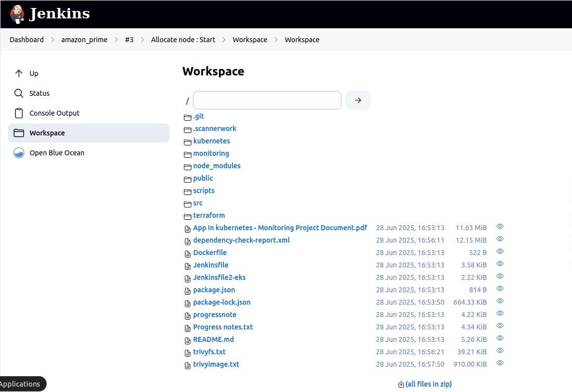Click the Open Blue Ocean icon
The image size is (572, 392).
point(19,153)
